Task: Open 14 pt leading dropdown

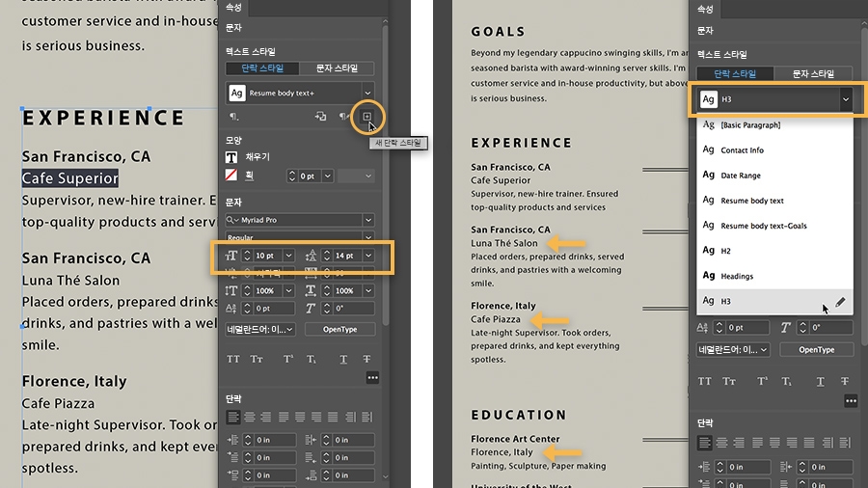Action: [368, 256]
